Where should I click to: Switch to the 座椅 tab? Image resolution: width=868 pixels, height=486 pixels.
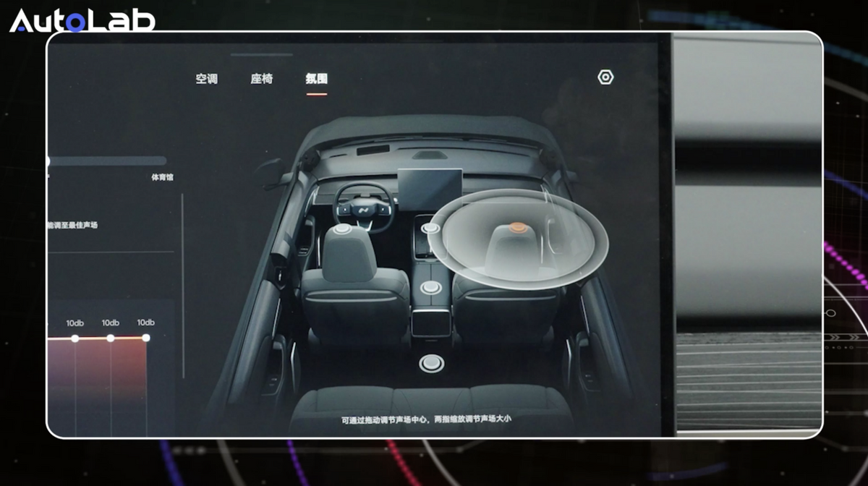point(261,79)
